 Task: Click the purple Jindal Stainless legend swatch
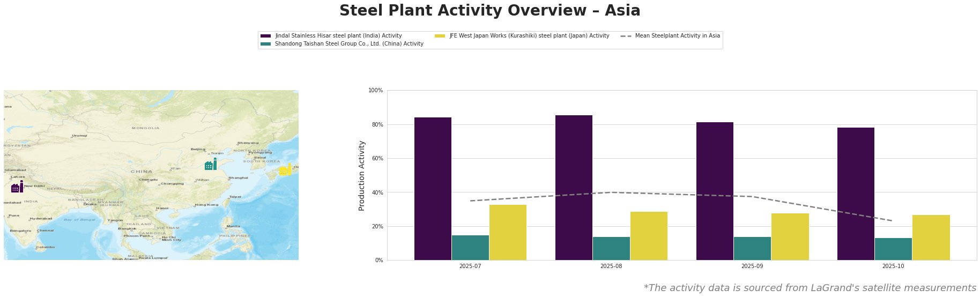[x=266, y=36]
